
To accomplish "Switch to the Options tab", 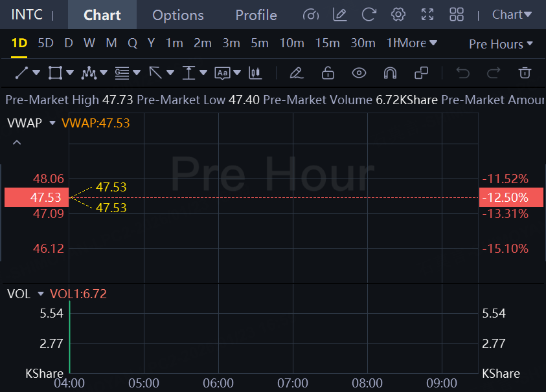I will tap(178, 15).
